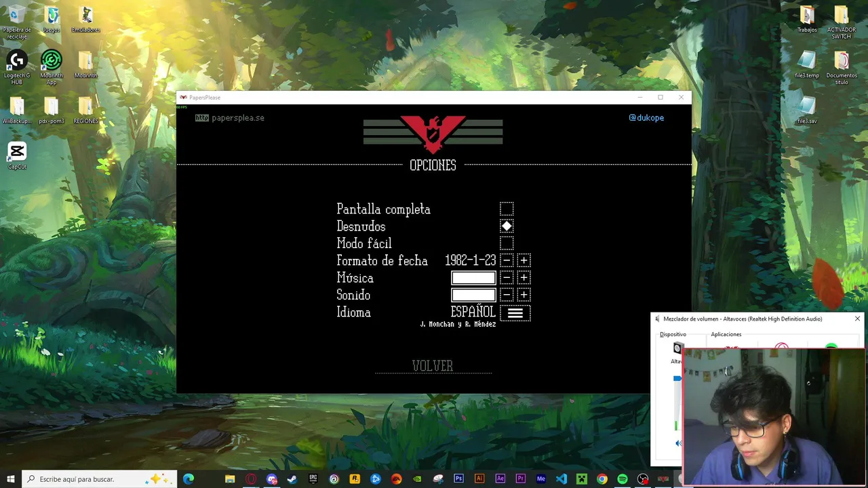868x488 pixels.
Task: Select the ACTIVADOR SWITCH folder
Action: click(841, 22)
